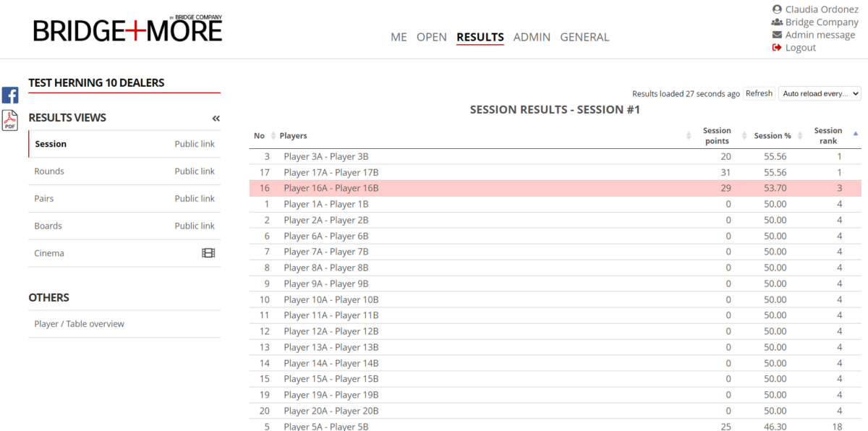Click the Bridge Company group icon
The width and height of the screenshot is (868, 431).
tap(777, 22)
